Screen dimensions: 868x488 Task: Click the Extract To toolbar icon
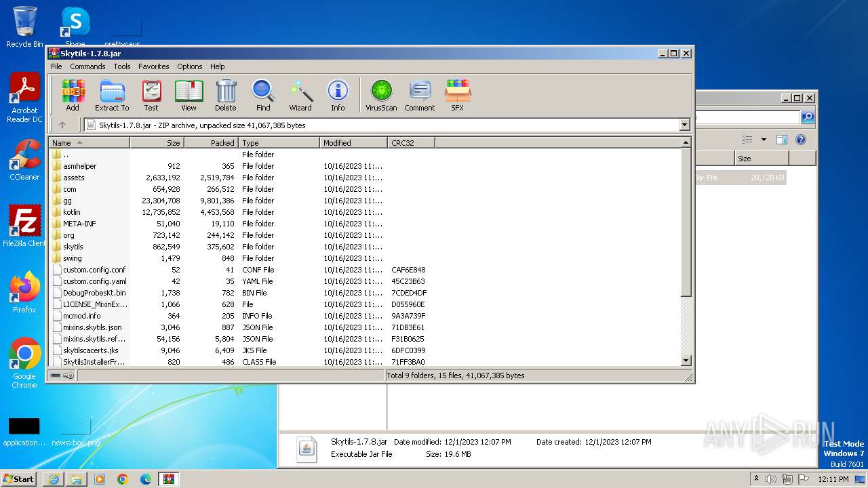click(112, 95)
